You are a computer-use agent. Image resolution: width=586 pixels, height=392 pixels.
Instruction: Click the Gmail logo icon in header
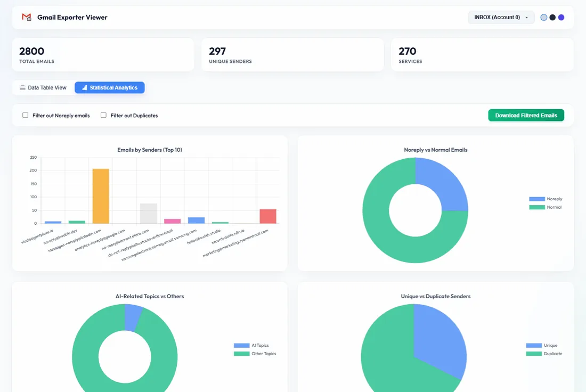(27, 17)
